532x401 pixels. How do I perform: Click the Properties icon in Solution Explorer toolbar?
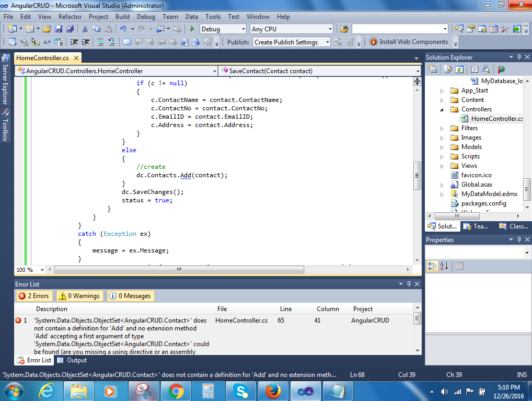[x=433, y=69]
